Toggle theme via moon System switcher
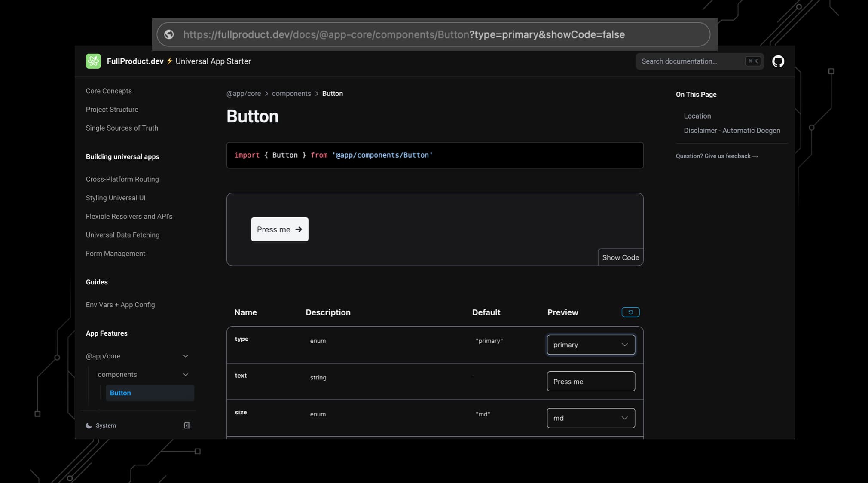 click(101, 425)
